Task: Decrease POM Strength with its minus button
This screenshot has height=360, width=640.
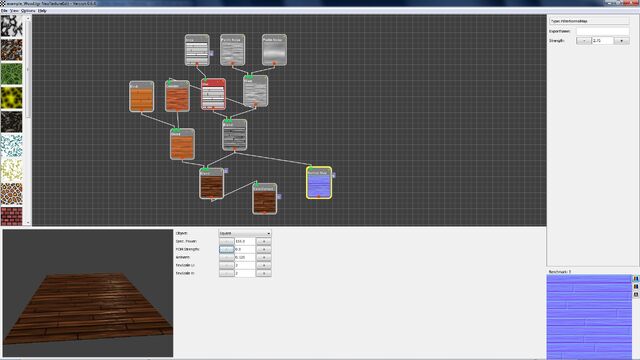Action: coord(227,249)
